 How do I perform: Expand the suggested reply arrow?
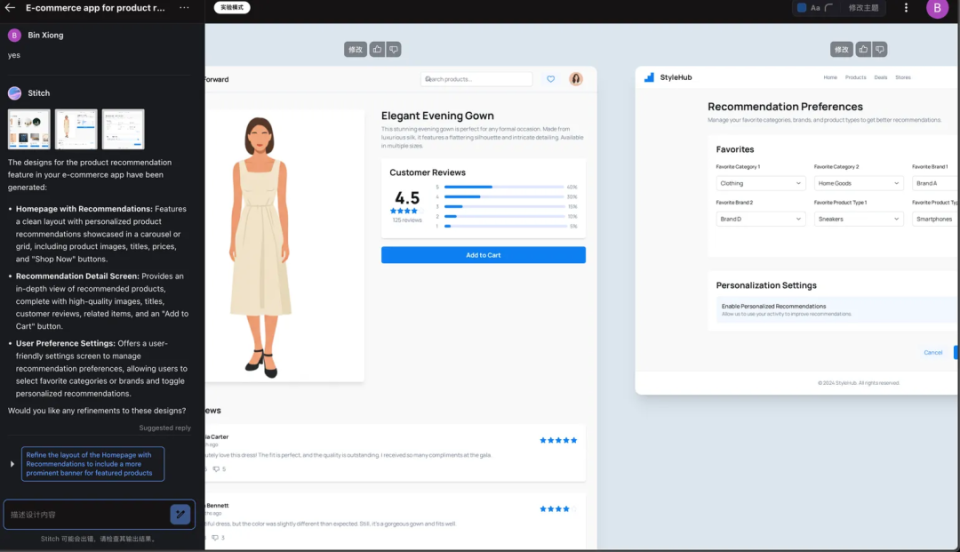point(12,464)
